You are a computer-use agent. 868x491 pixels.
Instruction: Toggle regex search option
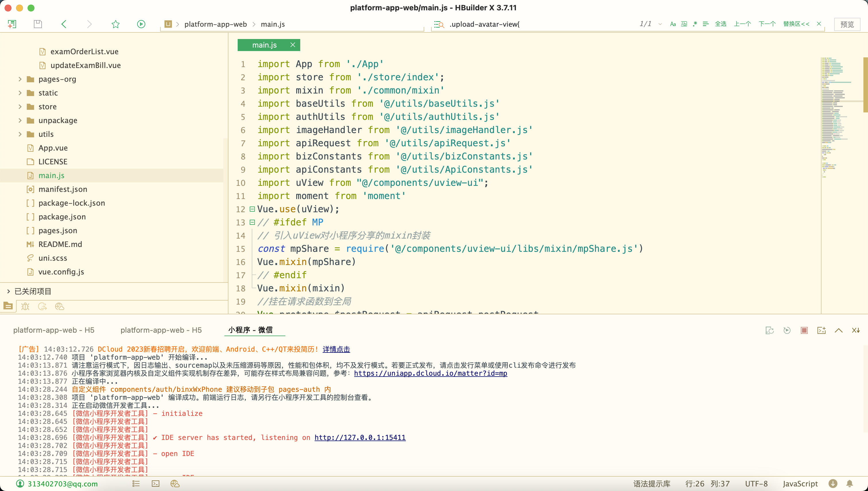[695, 24]
